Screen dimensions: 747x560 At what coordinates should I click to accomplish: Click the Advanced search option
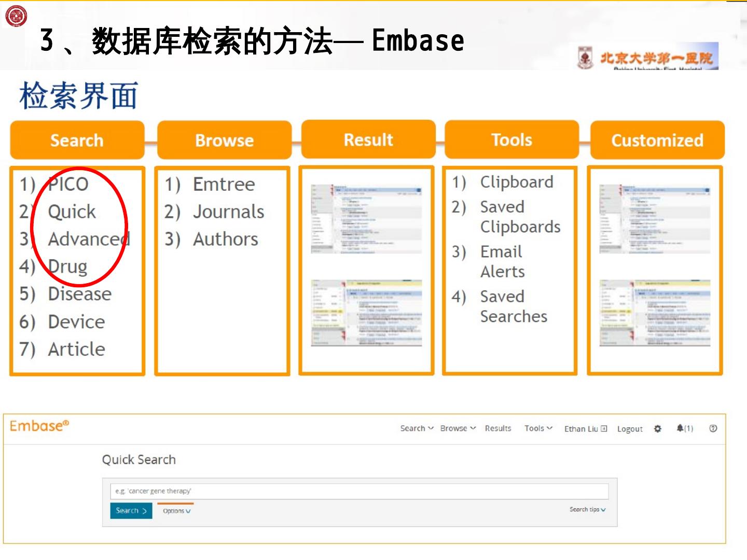tap(89, 239)
